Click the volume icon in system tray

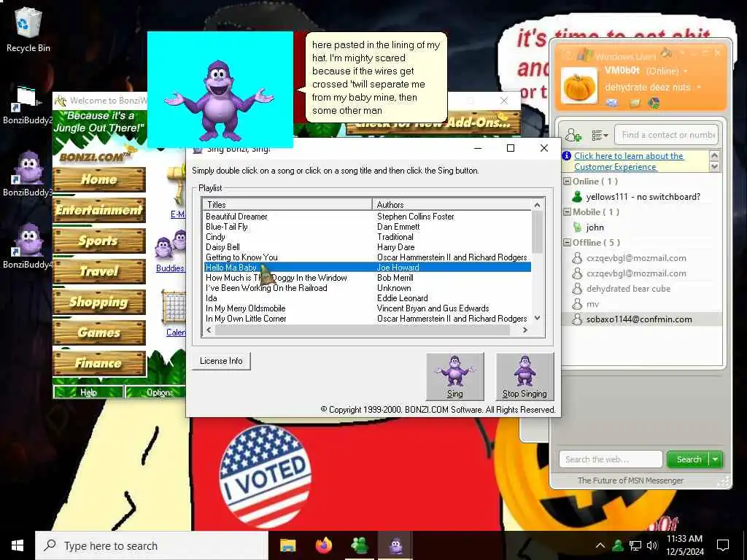652,545
